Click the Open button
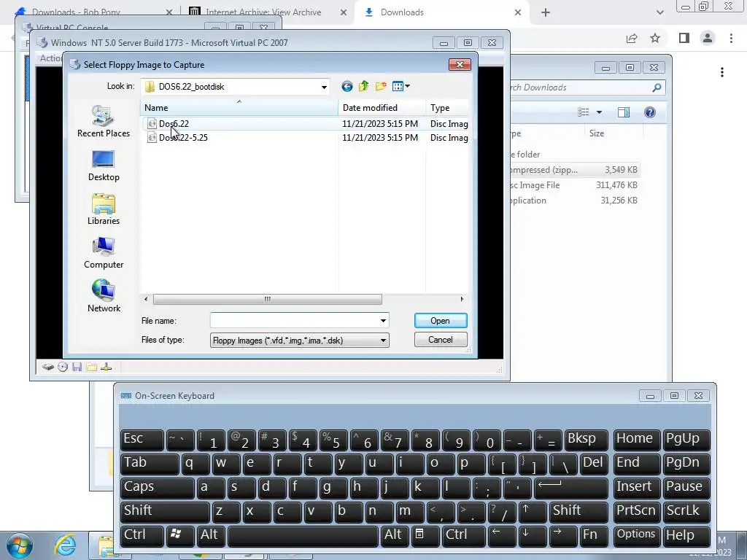Image resolution: width=747 pixels, height=560 pixels. [x=440, y=321]
